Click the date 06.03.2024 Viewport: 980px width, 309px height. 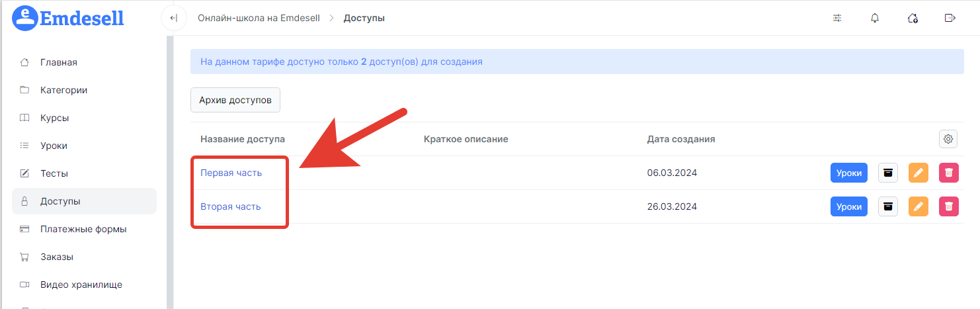pyautogui.click(x=672, y=173)
